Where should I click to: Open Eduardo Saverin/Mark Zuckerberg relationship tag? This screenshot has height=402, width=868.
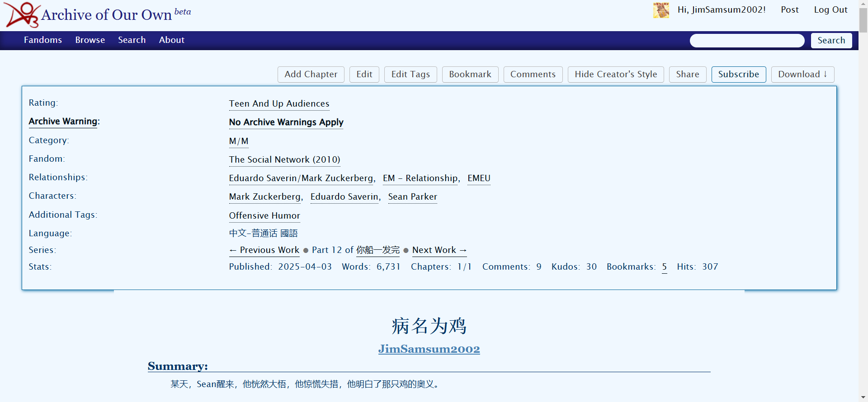(301, 178)
